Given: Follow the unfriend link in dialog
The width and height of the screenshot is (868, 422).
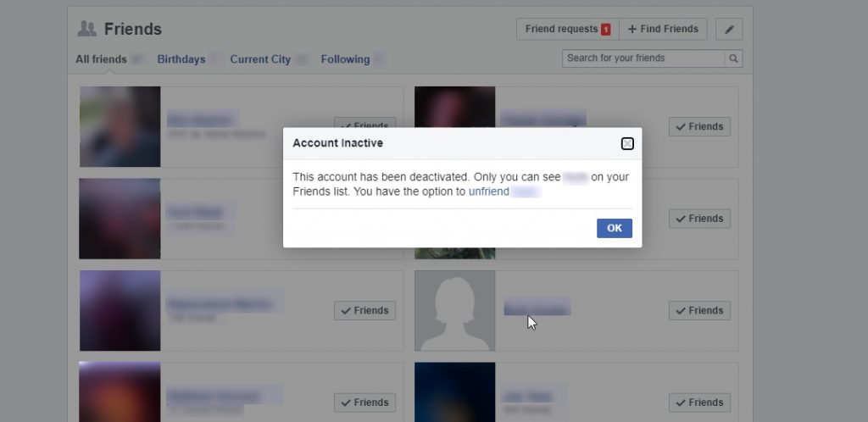Looking at the screenshot, I should [x=489, y=192].
